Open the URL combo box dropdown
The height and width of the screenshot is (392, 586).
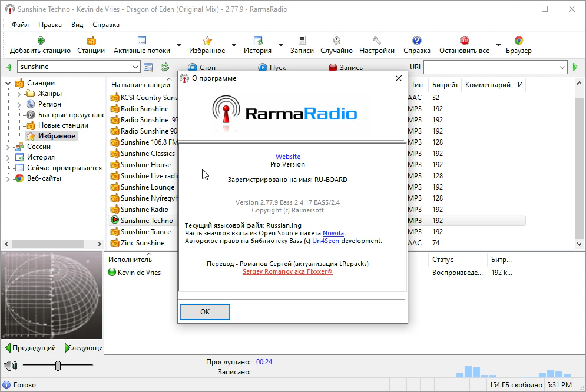tap(562, 67)
